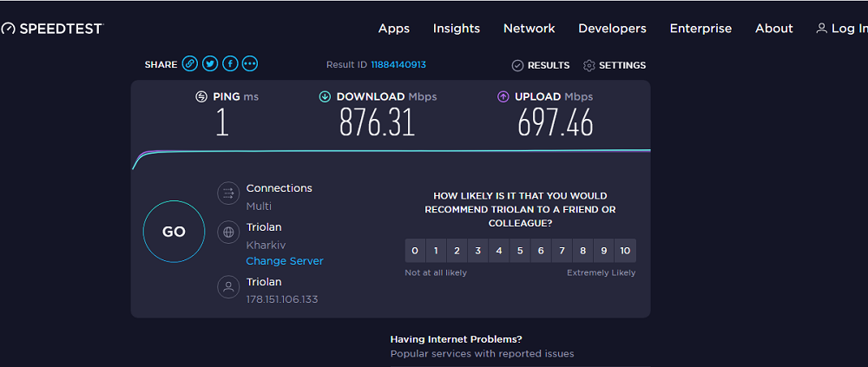Click the Results checkmark icon

coord(517,65)
